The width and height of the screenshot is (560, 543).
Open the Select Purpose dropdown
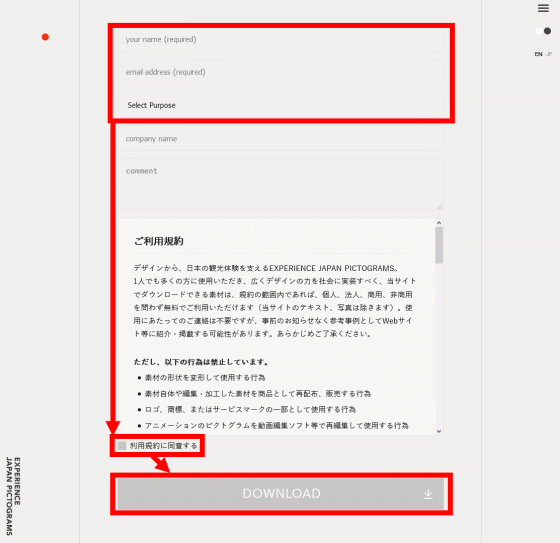(281, 105)
